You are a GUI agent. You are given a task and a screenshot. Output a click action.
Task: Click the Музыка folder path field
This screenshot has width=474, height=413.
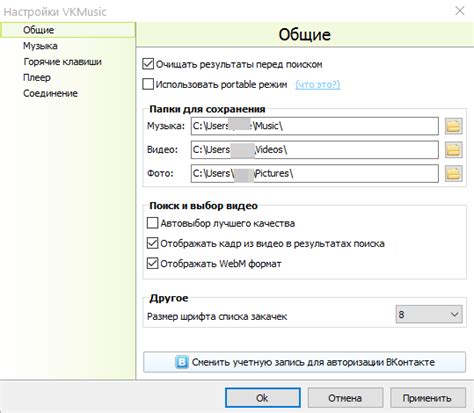tap(315, 126)
